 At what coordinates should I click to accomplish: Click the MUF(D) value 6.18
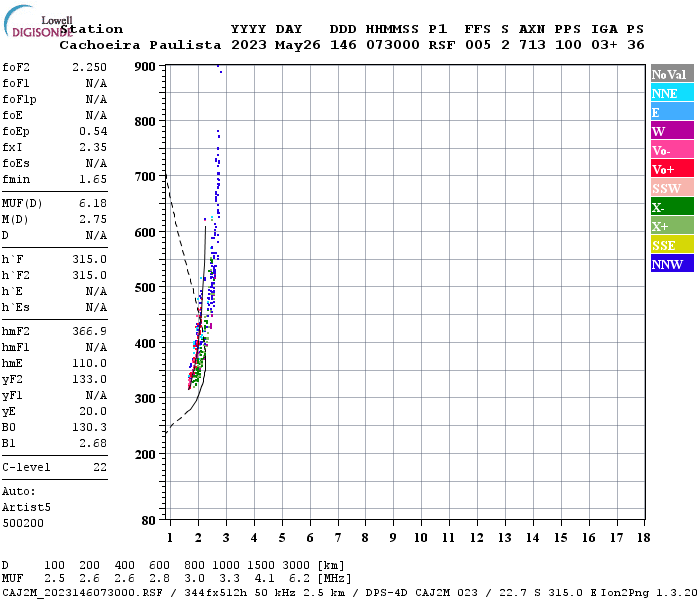pos(93,203)
